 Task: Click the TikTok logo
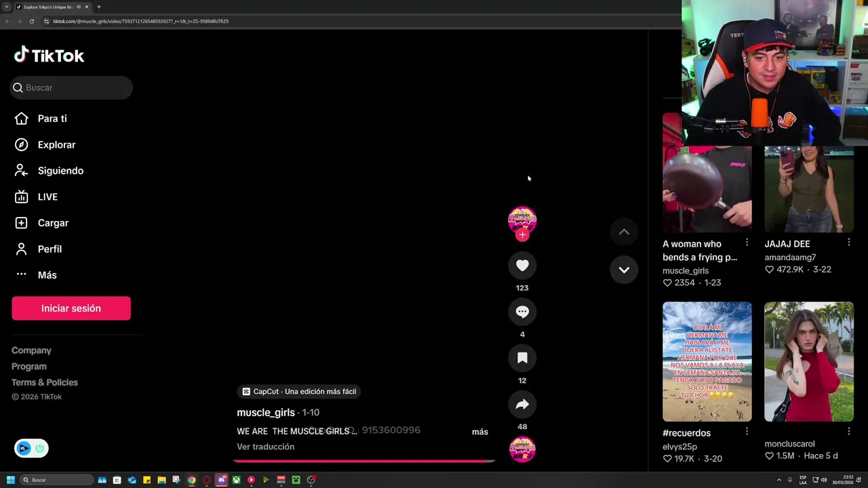[x=49, y=55]
